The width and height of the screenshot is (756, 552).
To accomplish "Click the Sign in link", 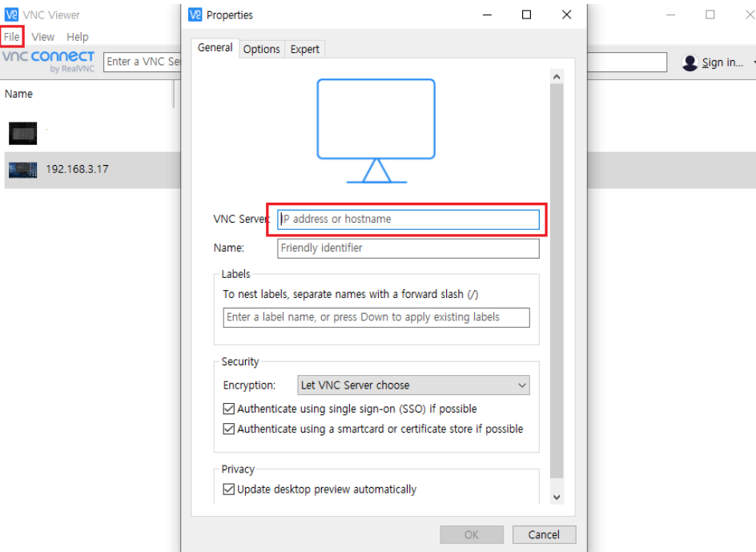I will (722, 62).
